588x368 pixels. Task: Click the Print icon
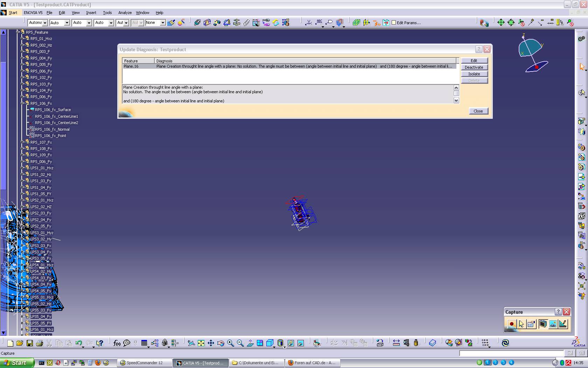40,343
